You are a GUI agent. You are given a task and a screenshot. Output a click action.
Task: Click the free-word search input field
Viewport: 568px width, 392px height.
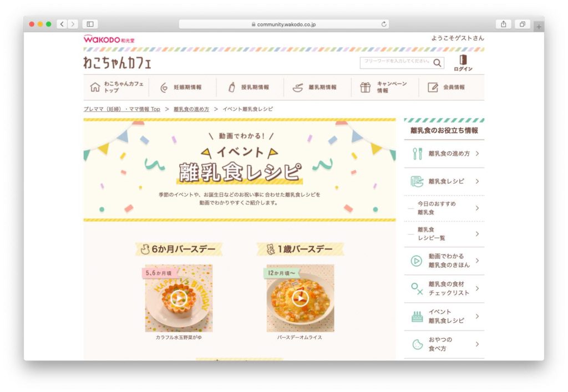click(396, 63)
